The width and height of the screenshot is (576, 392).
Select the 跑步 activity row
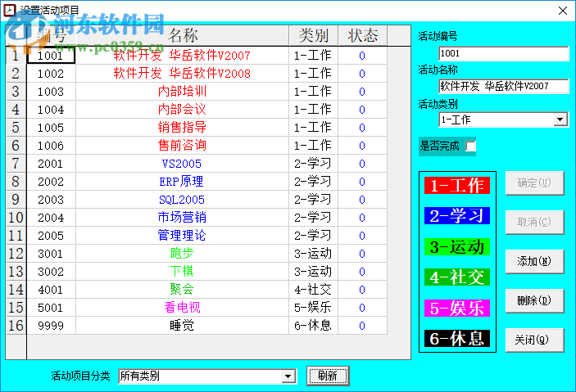(x=182, y=253)
